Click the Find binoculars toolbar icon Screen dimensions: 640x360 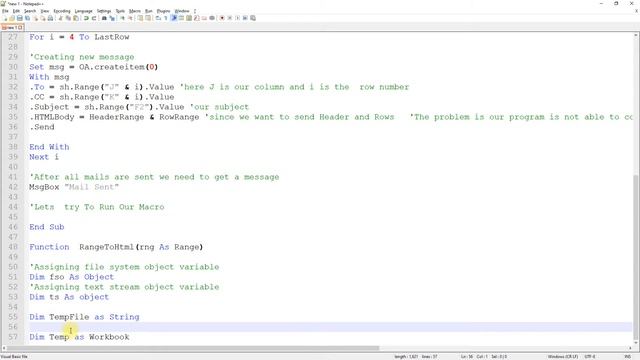coord(104,18)
